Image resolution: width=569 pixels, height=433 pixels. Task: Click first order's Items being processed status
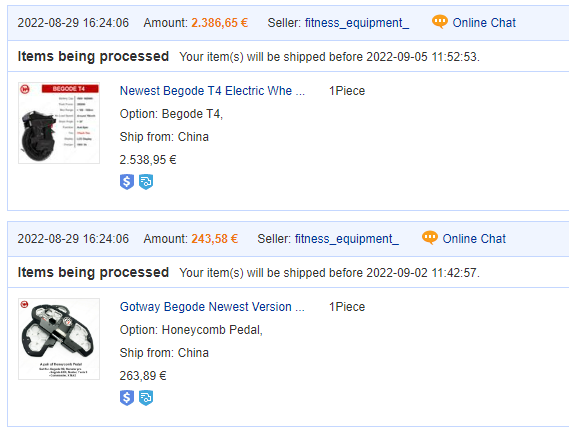(93, 56)
